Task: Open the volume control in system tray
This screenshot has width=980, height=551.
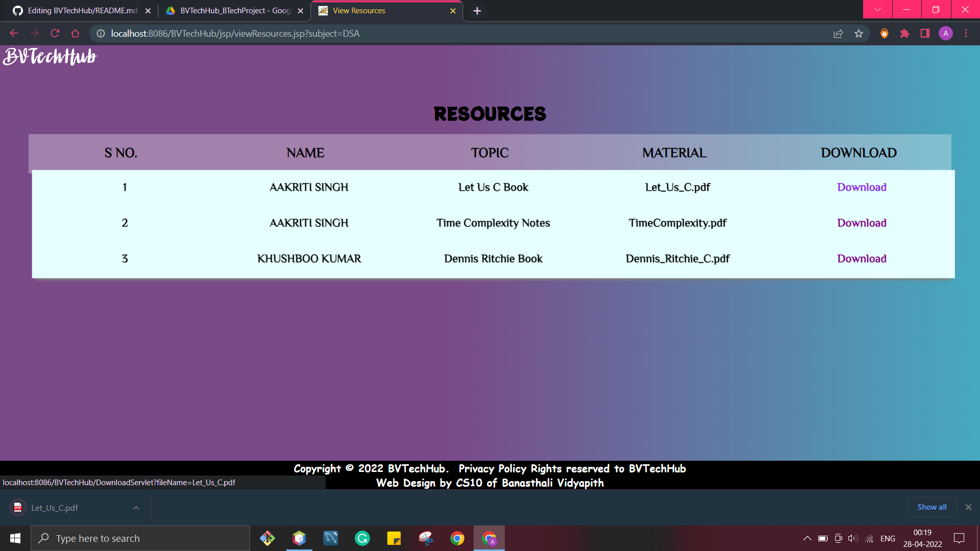Action: point(853,538)
